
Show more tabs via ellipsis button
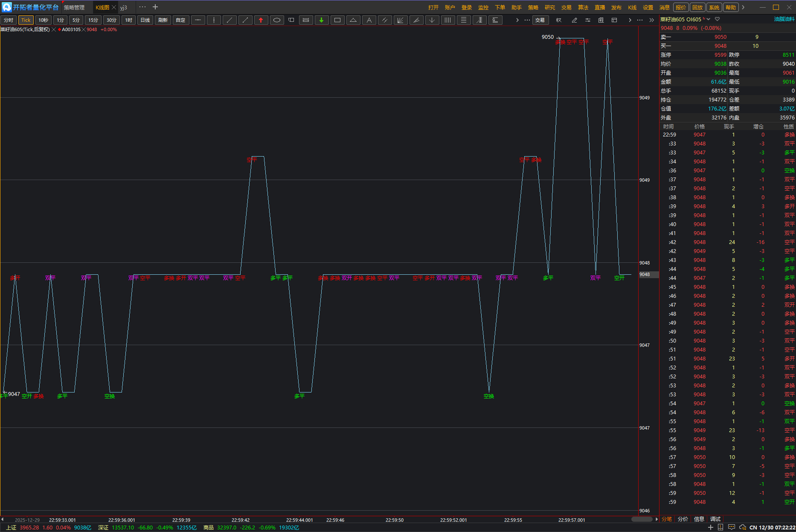coord(142,7)
